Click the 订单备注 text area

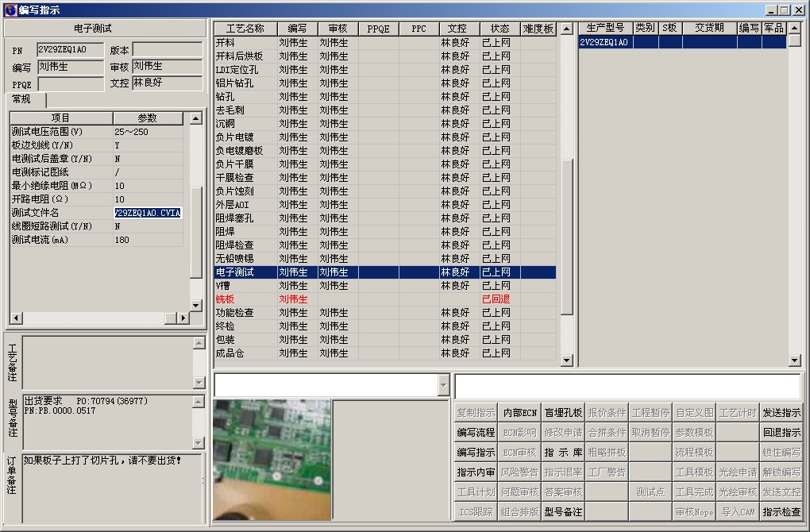[113, 488]
